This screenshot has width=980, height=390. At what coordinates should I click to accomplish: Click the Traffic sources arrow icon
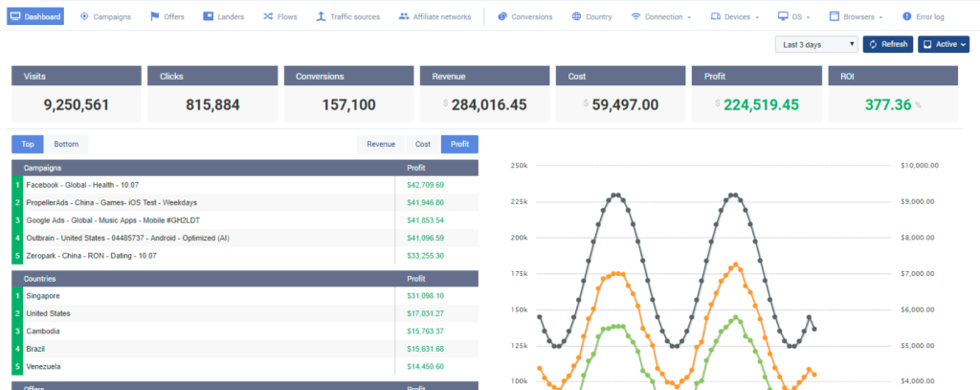[321, 16]
